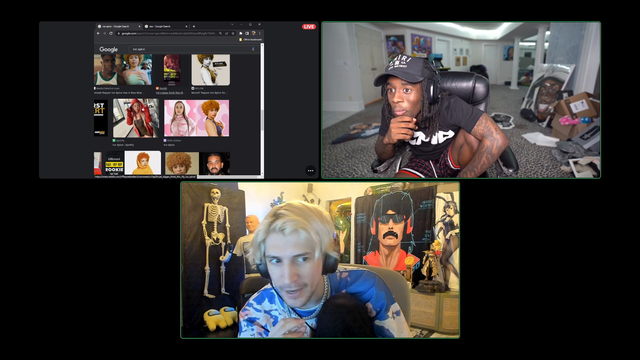The width and height of the screenshot is (640, 360).
Task: Click the scrollbar up arrow
Action: click(262, 45)
